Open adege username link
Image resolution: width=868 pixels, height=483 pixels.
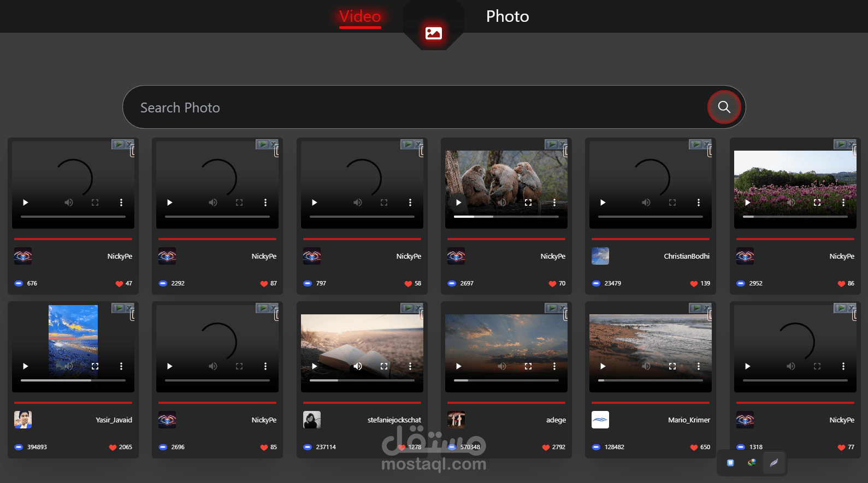point(556,420)
